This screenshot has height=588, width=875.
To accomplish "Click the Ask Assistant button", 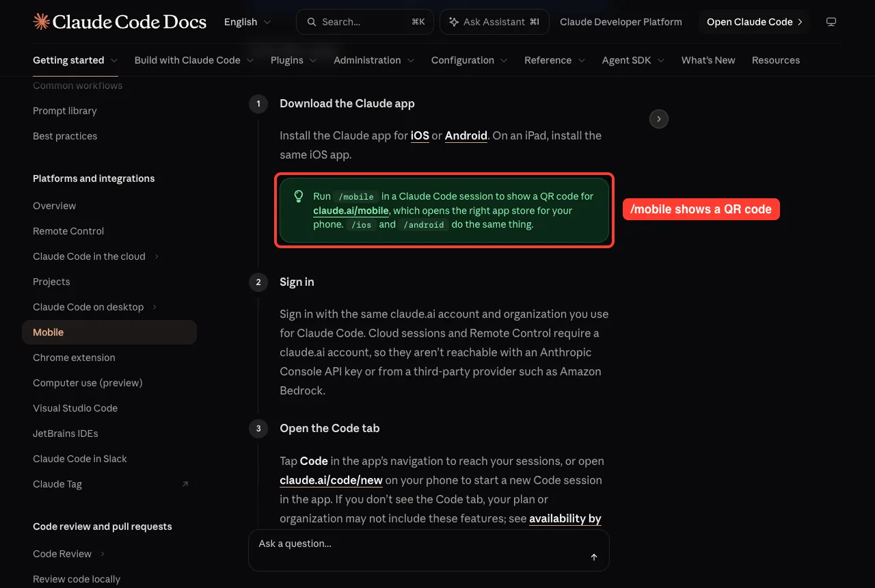I will pyautogui.click(x=494, y=22).
